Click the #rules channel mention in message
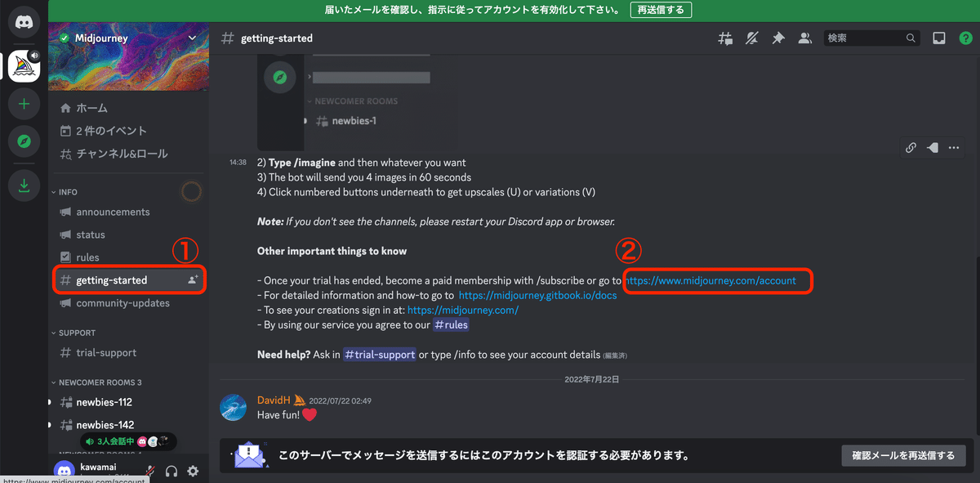This screenshot has height=483, width=980. (451, 324)
